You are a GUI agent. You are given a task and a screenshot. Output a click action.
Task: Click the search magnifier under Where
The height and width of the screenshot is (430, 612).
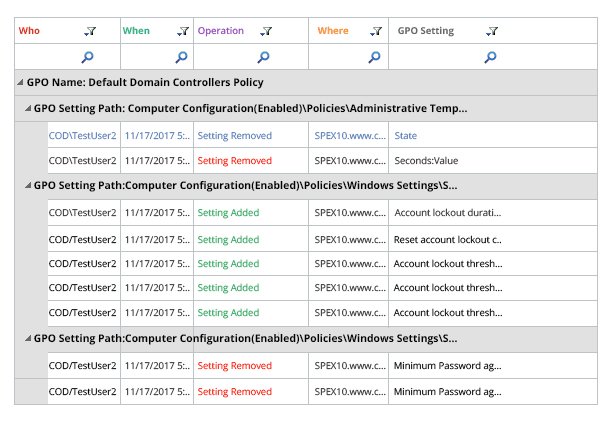(x=374, y=57)
